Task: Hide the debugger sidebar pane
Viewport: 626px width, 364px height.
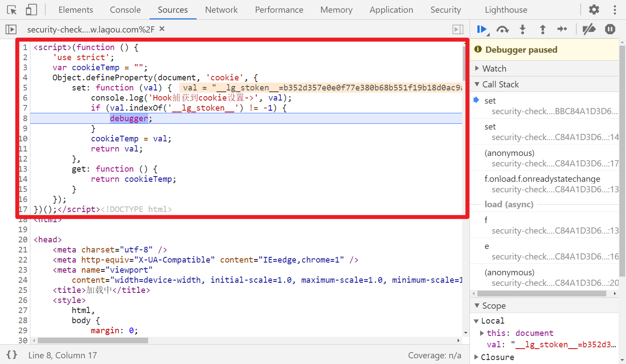Action: click(x=458, y=29)
